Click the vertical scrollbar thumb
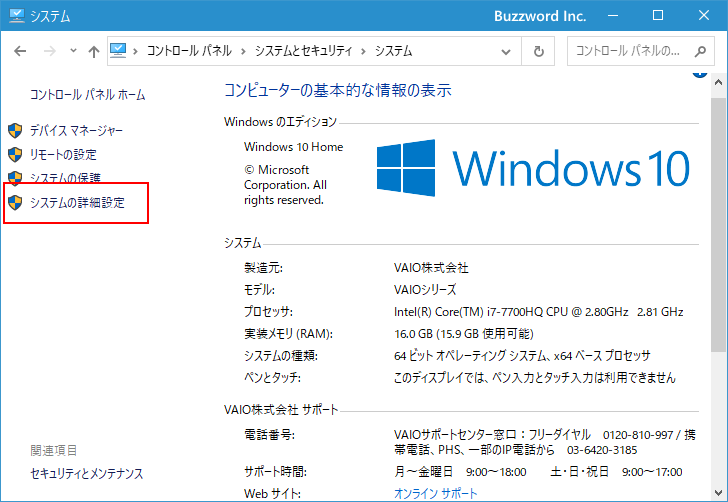 [718, 224]
